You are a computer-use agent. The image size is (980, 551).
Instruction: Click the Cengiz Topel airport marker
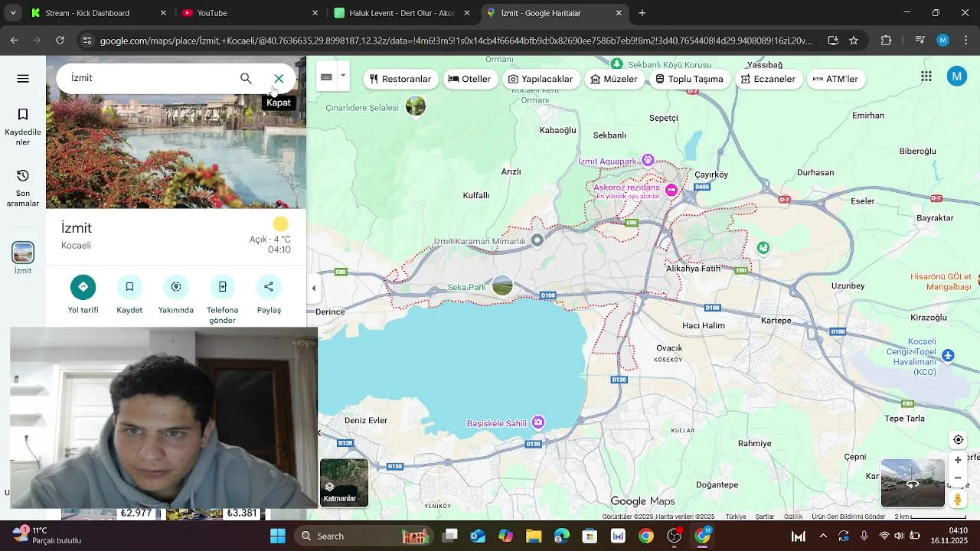(949, 355)
